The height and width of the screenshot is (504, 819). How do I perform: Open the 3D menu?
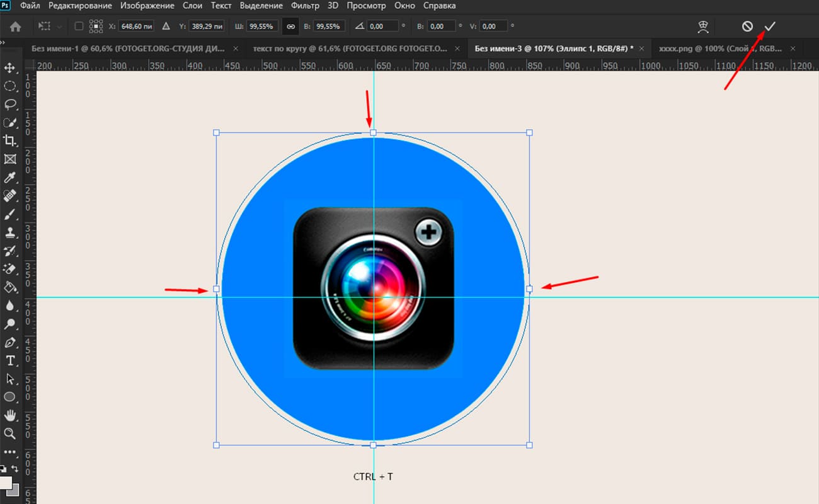point(333,6)
